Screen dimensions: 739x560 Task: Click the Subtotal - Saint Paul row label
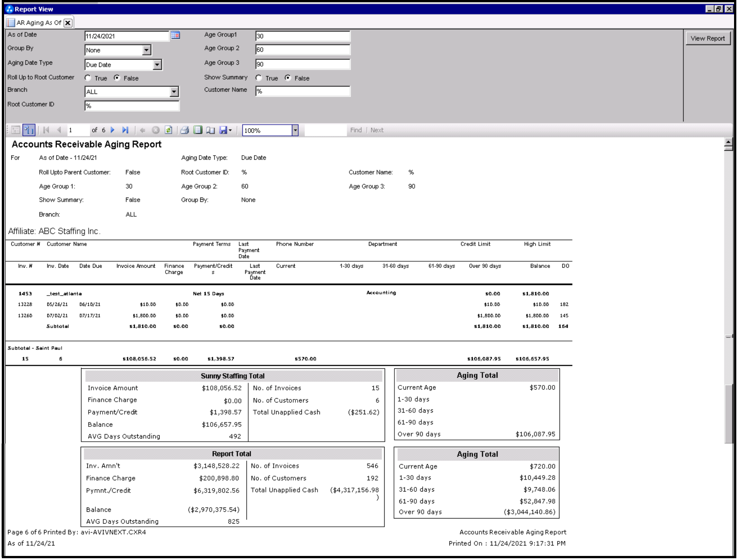point(35,348)
